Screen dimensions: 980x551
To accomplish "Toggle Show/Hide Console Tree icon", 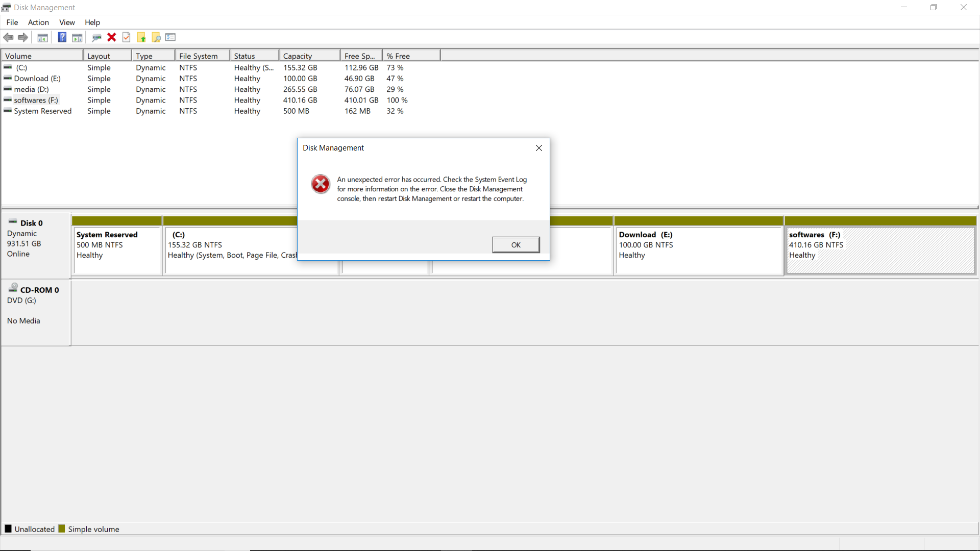I will click(43, 37).
